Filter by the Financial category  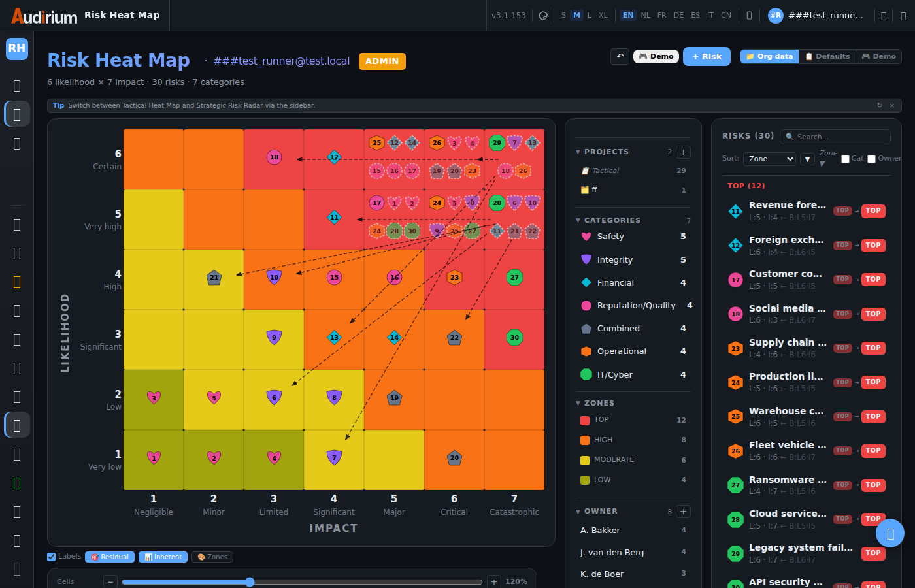point(633,283)
